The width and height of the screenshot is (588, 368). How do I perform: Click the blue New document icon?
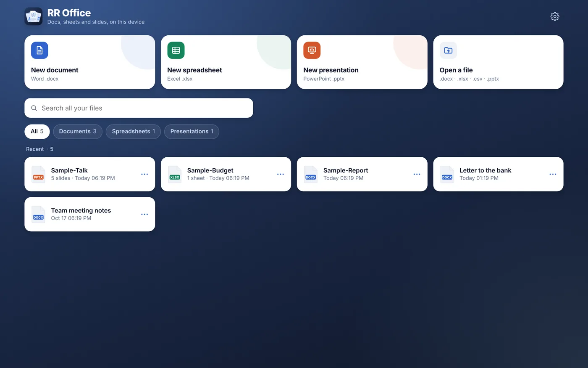39,50
